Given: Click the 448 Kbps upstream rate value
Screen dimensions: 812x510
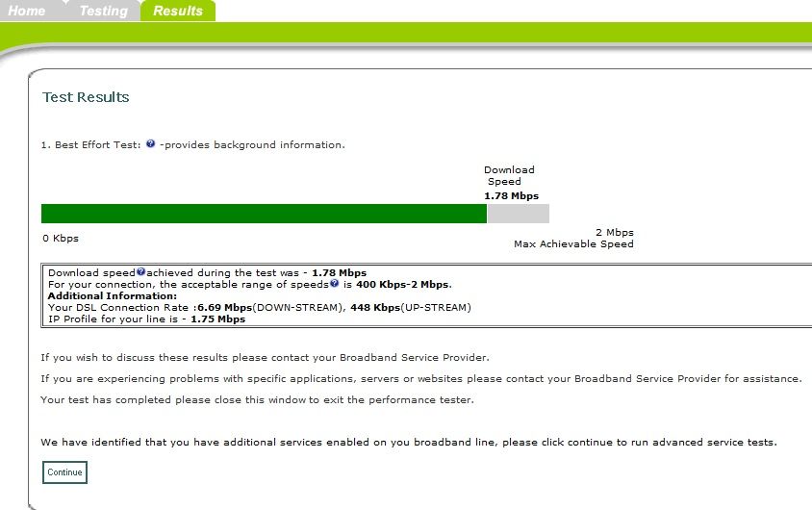Looking at the screenshot, I should 375,308.
